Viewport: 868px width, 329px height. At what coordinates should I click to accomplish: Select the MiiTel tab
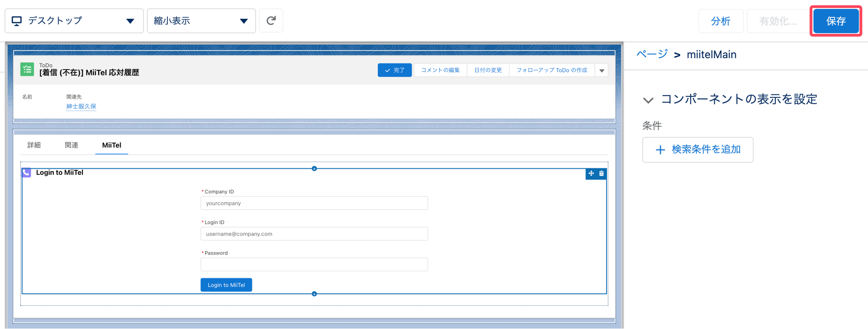(111, 145)
